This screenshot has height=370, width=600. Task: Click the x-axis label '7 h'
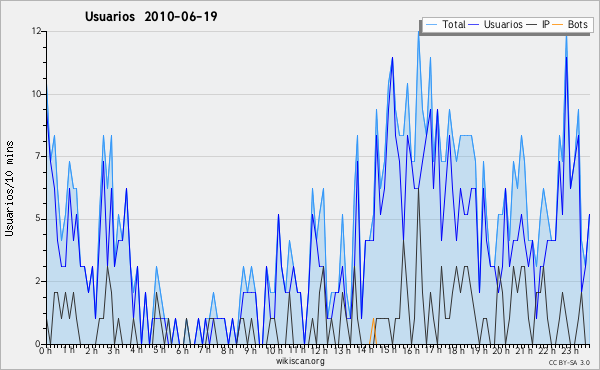(x=204, y=350)
